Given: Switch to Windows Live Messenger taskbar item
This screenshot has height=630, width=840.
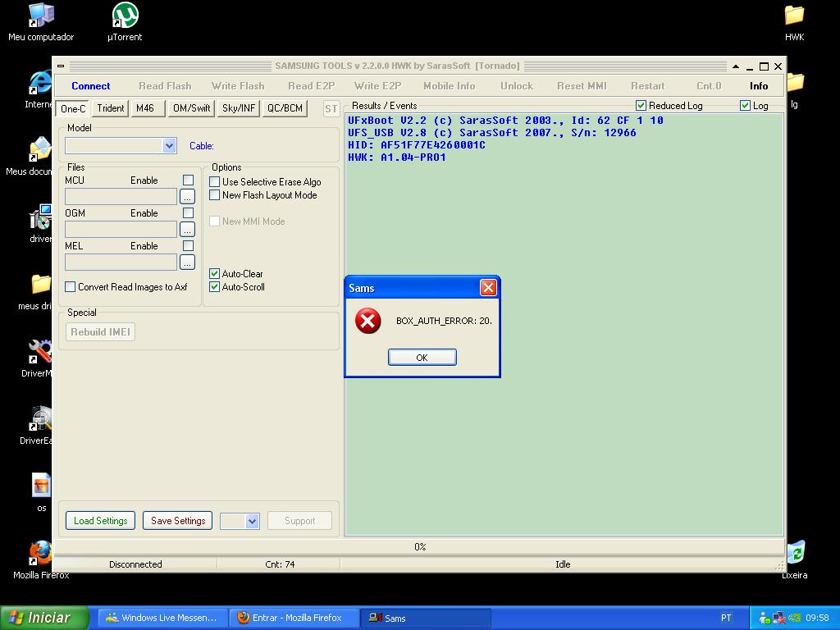Looking at the screenshot, I should (164, 618).
